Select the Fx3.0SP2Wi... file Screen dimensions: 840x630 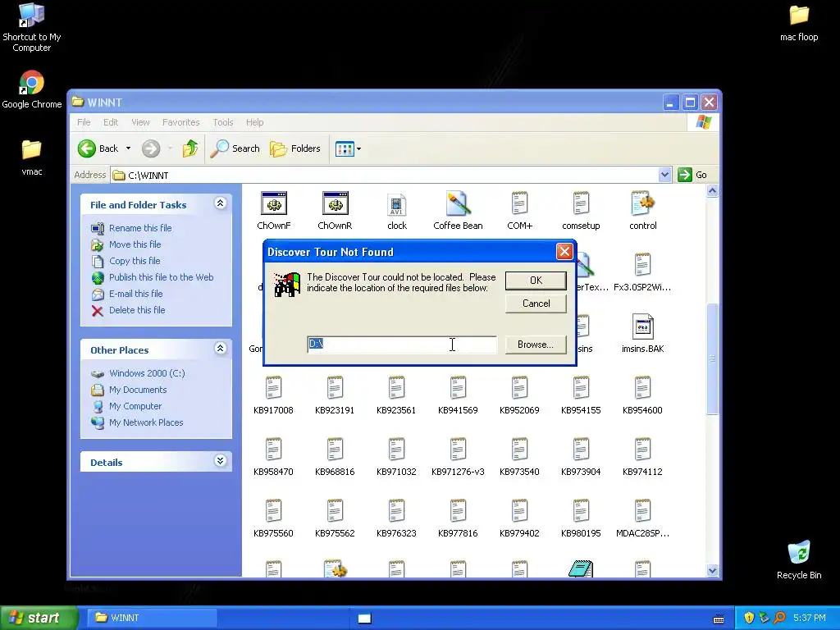(x=642, y=266)
